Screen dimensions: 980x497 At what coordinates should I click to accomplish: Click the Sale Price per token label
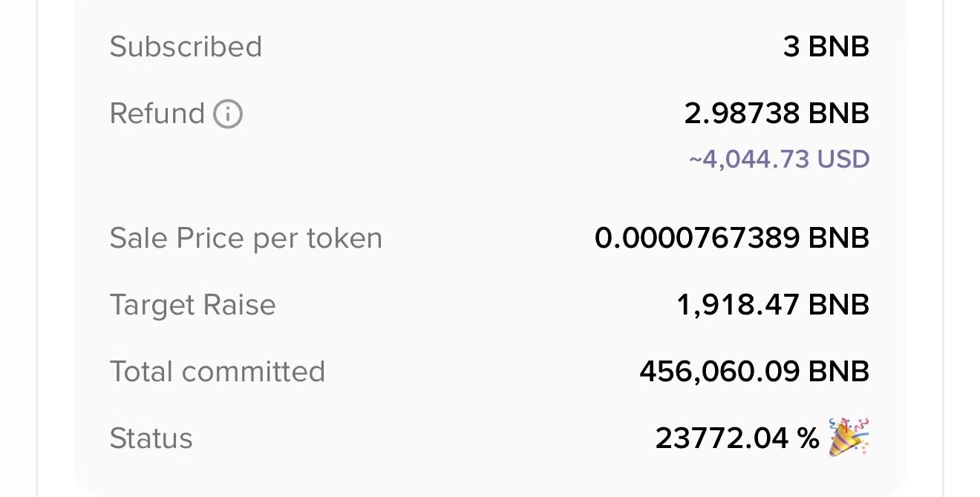(x=246, y=239)
